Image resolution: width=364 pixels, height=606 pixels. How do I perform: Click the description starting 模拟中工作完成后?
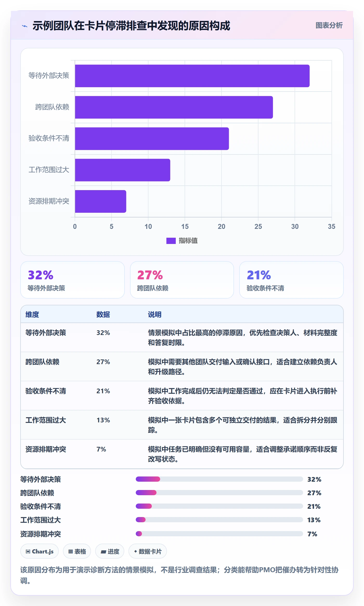(243, 396)
